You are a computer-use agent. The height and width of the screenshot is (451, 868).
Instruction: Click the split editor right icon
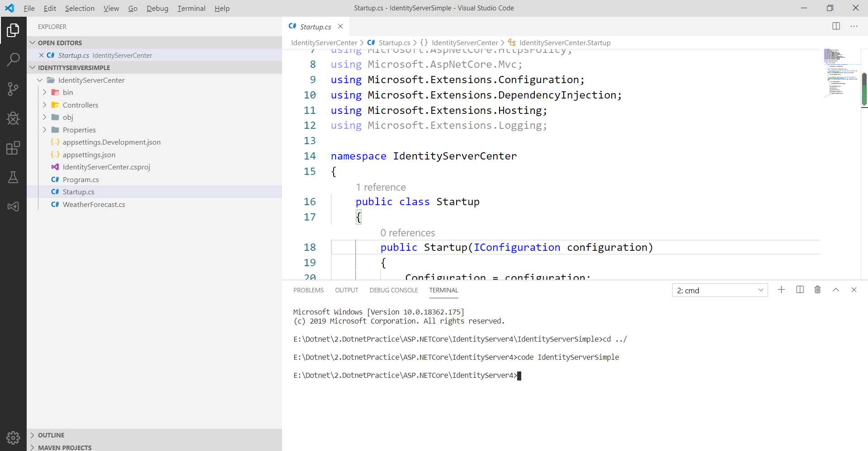pos(836,26)
